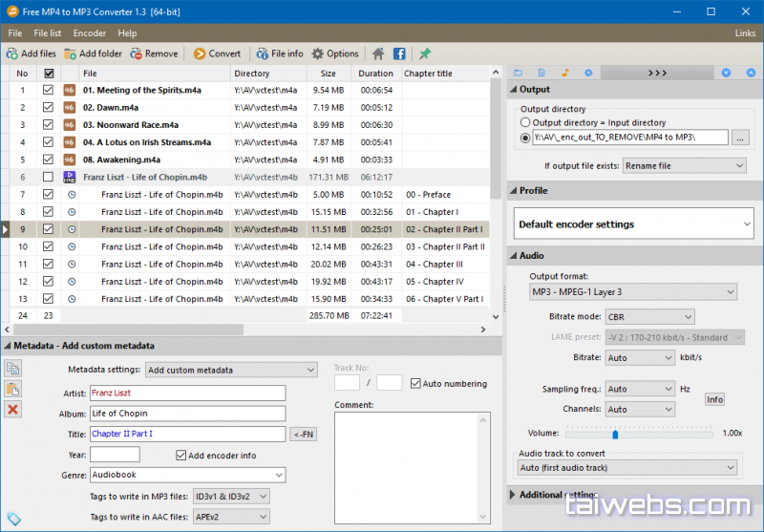Viewport: 764px width, 532px height.
Task: Open the File list menu
Action: 48,33
